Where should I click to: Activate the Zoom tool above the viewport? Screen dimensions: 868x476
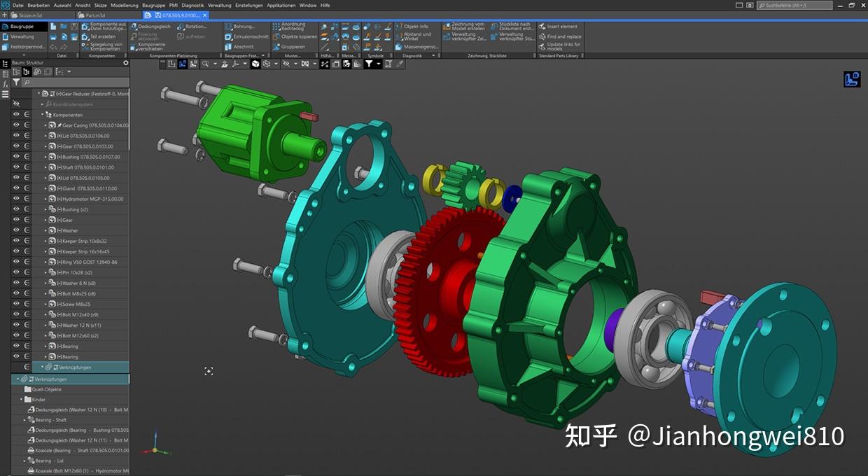tap(205, 64)
